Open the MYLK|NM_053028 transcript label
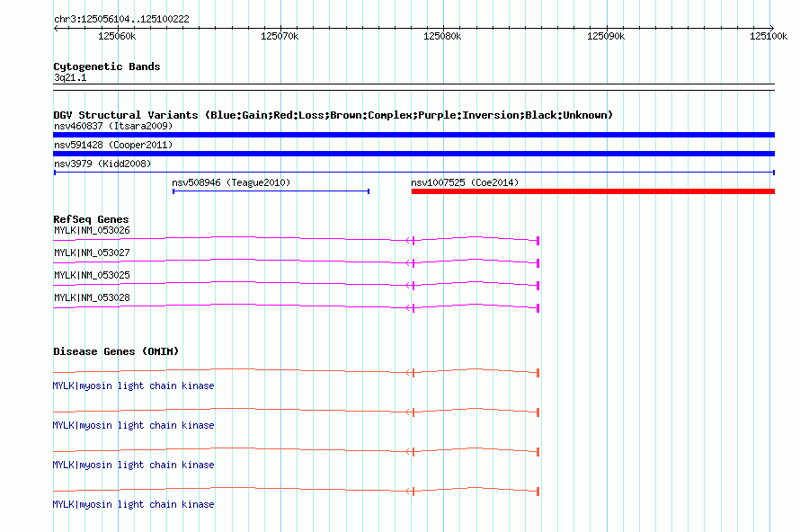 coord(92,297)
